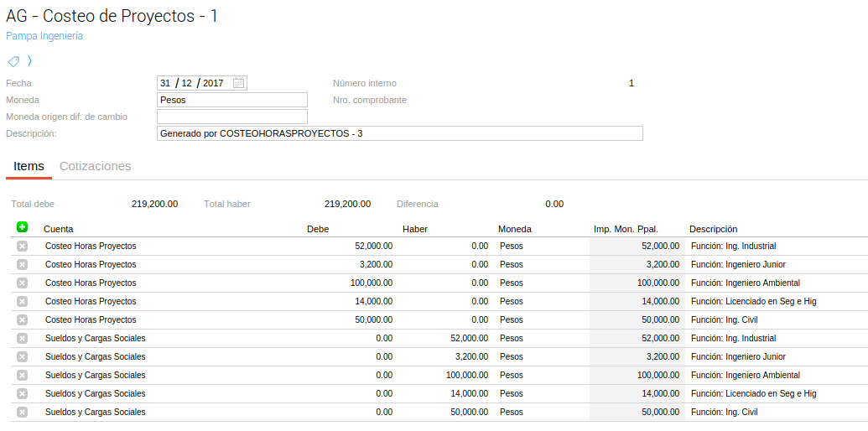Edit the Descripción text field
The height and width of the screenshot is (431, 868).
tap(399, 133)
